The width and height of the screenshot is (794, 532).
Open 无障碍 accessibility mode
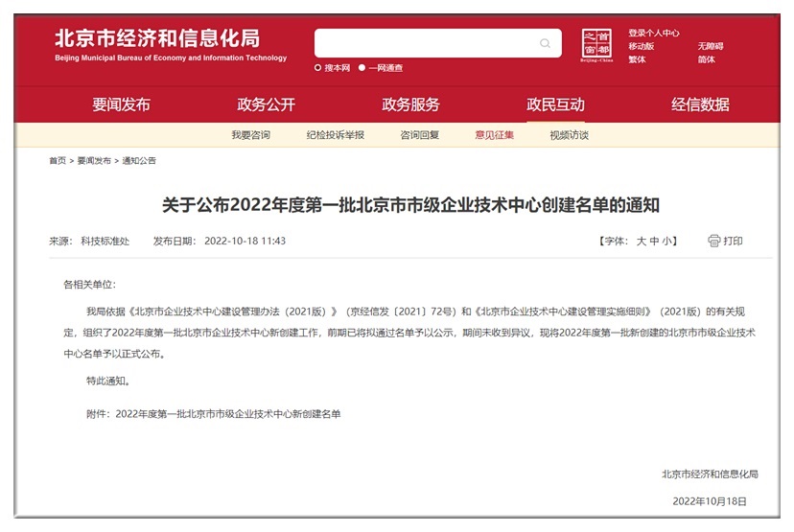pos(711,46)
